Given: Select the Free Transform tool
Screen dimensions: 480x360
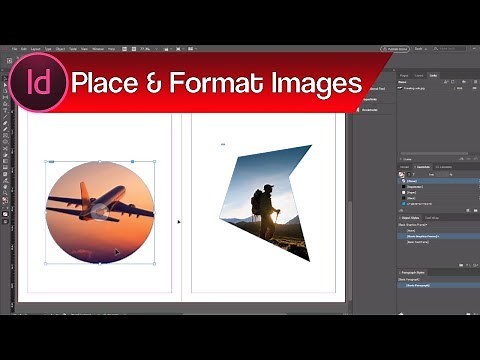Looking at the screenshot, I should 5,155.
